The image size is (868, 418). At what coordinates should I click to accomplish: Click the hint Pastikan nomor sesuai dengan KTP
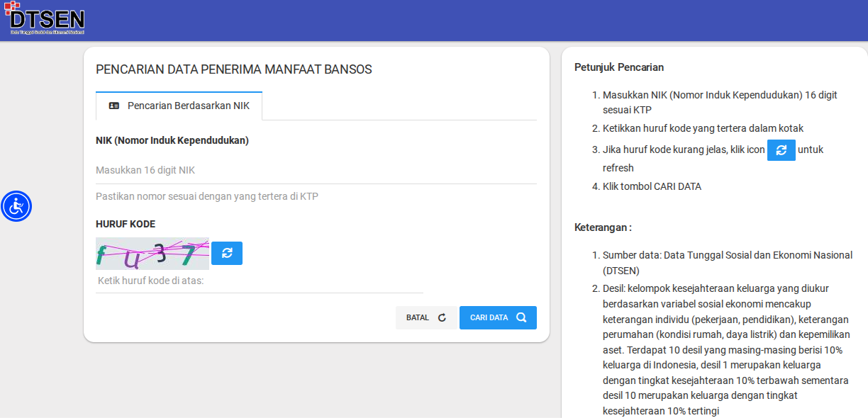(207, 196)
